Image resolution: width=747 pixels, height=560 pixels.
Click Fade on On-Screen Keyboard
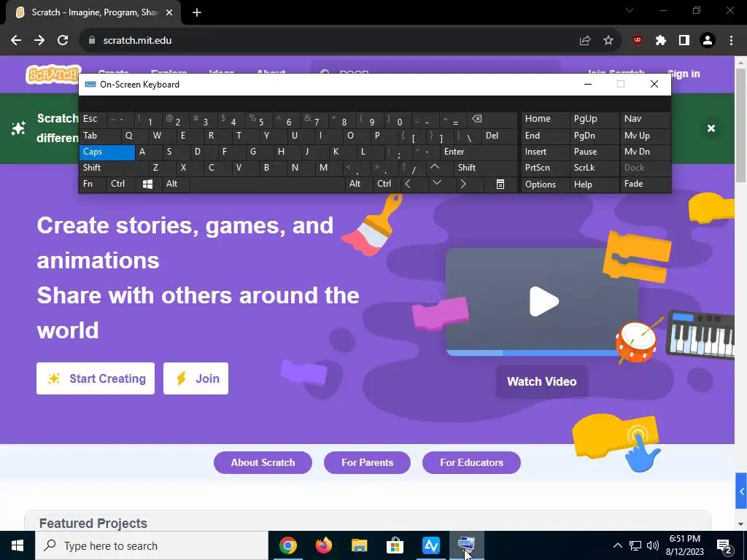click(645, 184)
